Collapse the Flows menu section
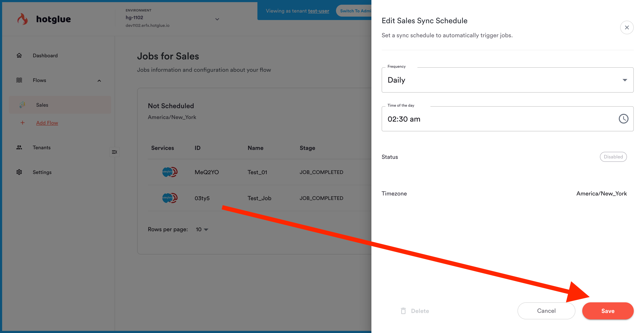The height and width of the screenshot is (333, 644). (99, 80)
